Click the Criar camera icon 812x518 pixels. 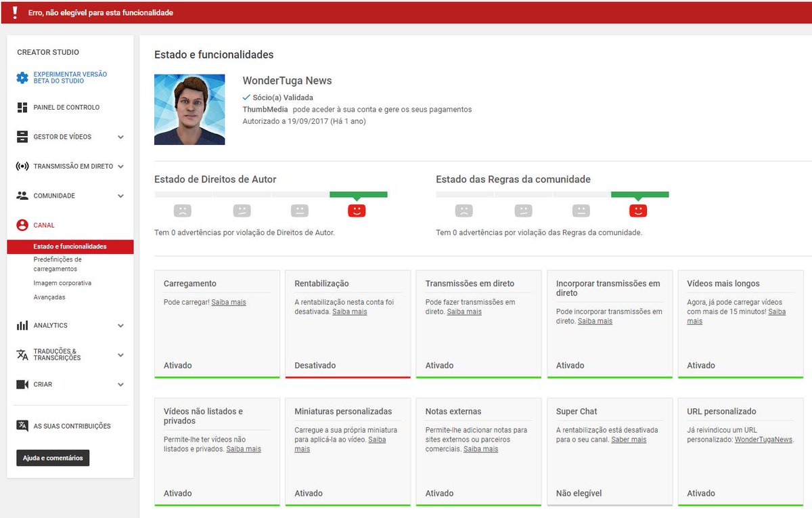22,385
